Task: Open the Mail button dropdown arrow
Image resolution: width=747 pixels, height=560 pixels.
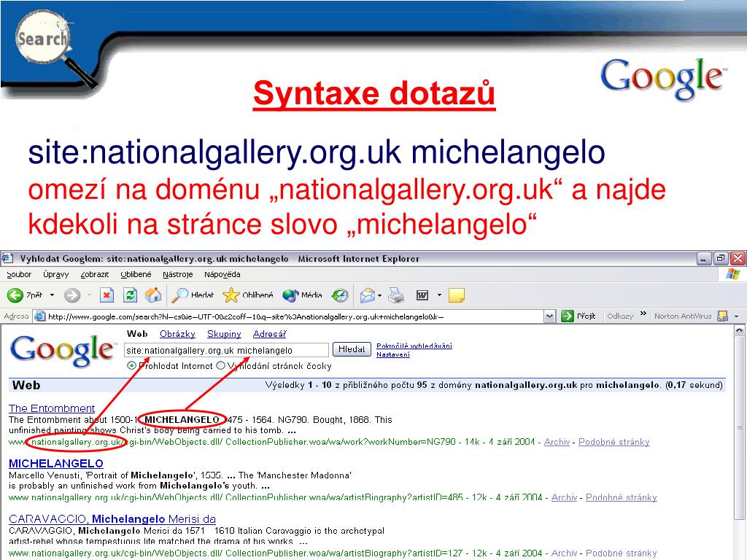Action: (x=379, y=296)
